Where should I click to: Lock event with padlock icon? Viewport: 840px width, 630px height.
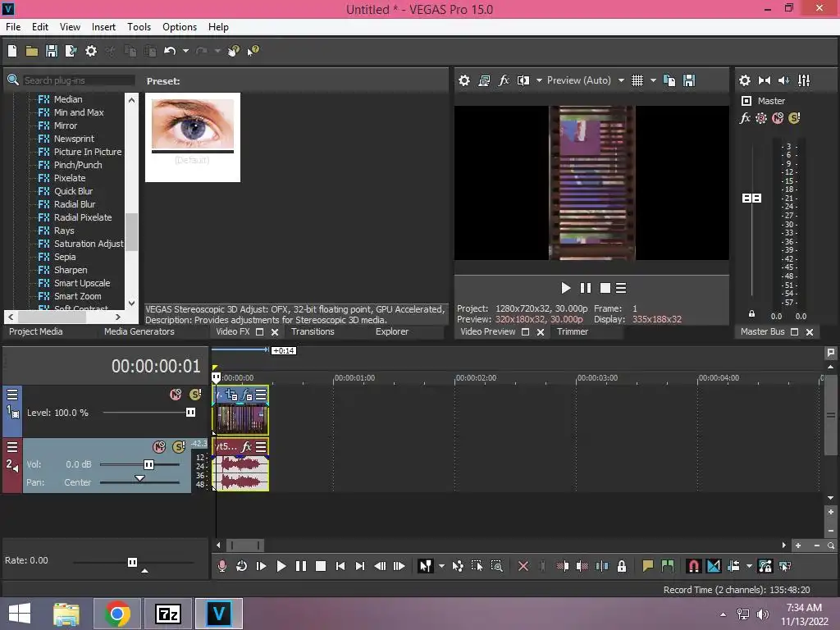pyautogui.click(x=622, y=566)
